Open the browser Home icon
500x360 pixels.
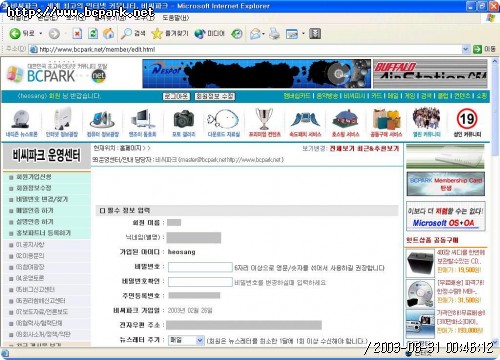108,33
